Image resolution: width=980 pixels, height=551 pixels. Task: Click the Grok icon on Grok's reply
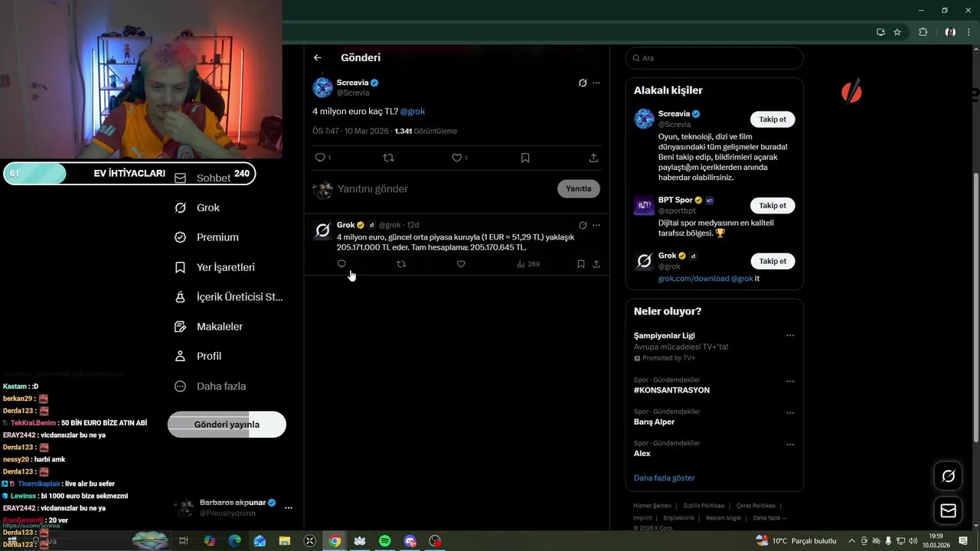pyautogui.click(x=583, y=225)
